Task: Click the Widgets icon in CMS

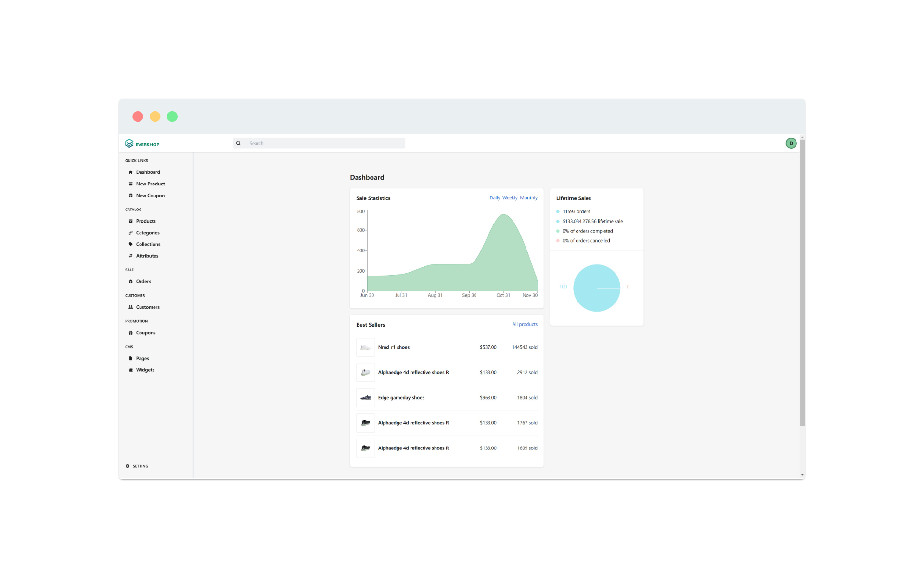Action: coord(130,370)
